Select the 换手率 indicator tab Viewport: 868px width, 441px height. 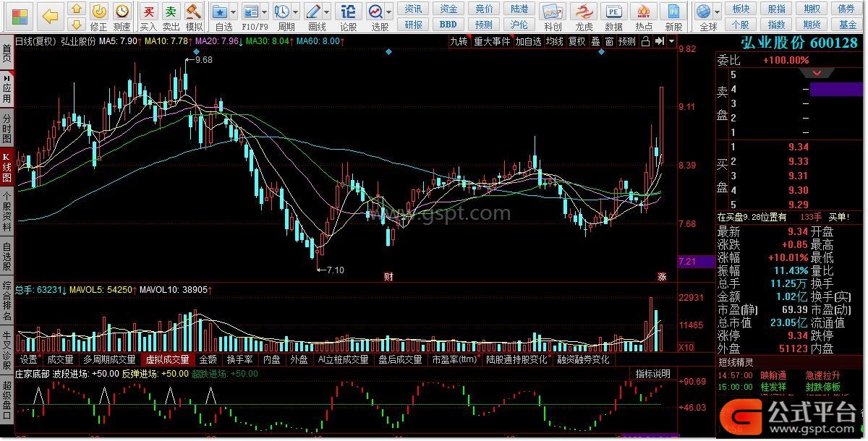click(x=239, y=359)
